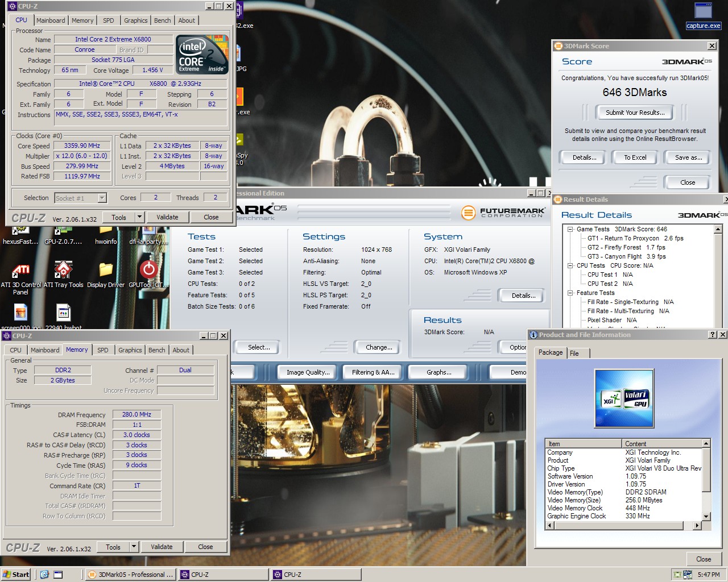This screenshot has height=582, width=728.
Task: Open Tools dropdown arrow in memory CPU-Z window
Action: coord(134,547)
